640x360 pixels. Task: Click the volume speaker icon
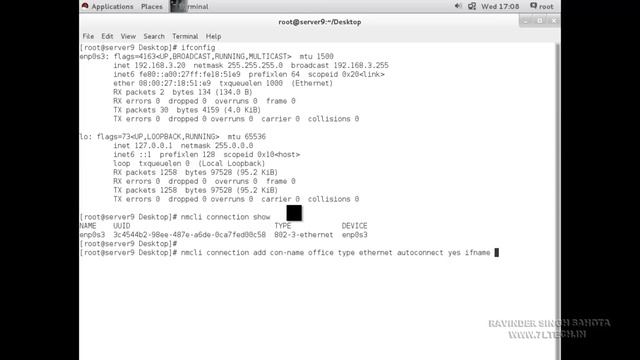point(458,6)
